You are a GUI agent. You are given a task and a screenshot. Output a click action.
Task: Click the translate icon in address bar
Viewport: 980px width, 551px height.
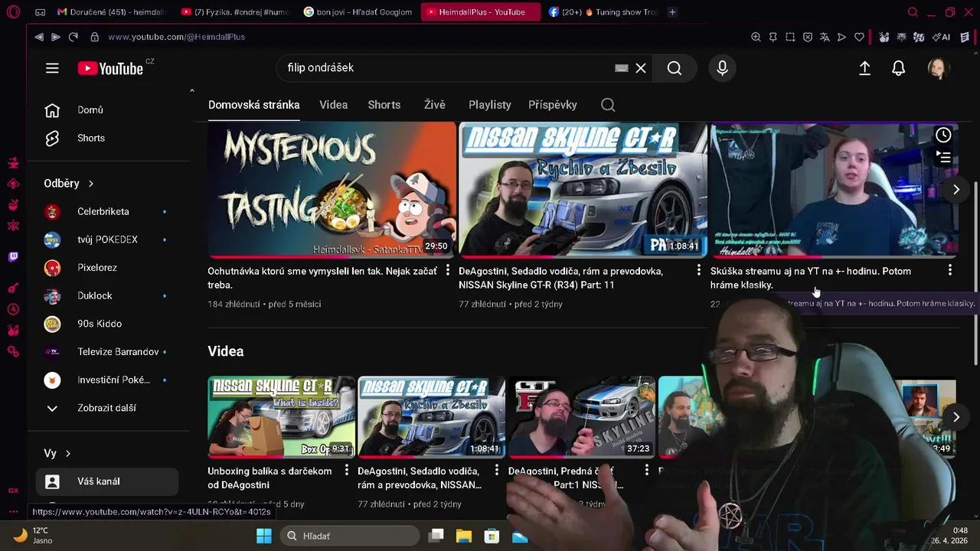(825, 37)
